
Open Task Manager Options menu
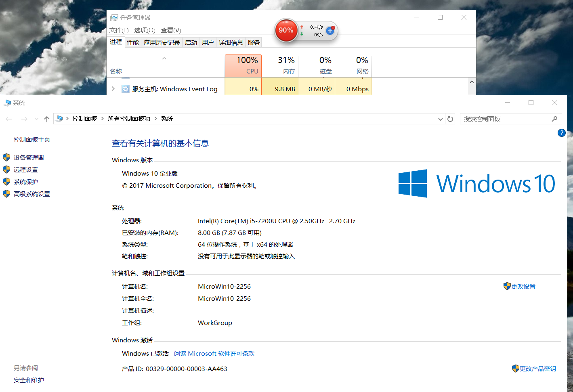(x=145, y=30)
